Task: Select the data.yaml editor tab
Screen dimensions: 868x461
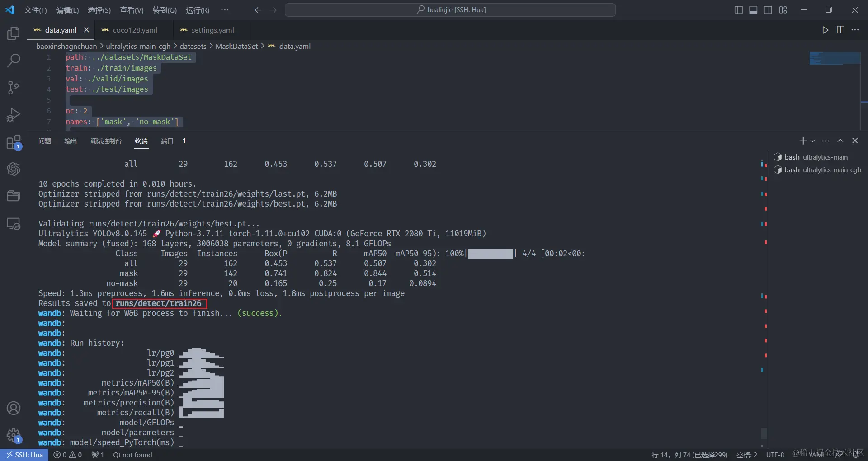Action: (60, 30)
